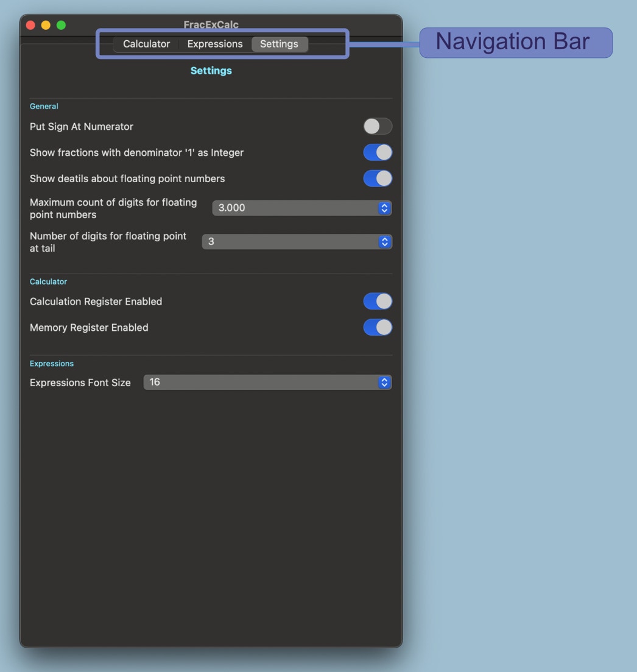The image size is (637, 672).
Task: Open maximum digits count dropdown showing 3.000
Action: (x=301, y=208)
